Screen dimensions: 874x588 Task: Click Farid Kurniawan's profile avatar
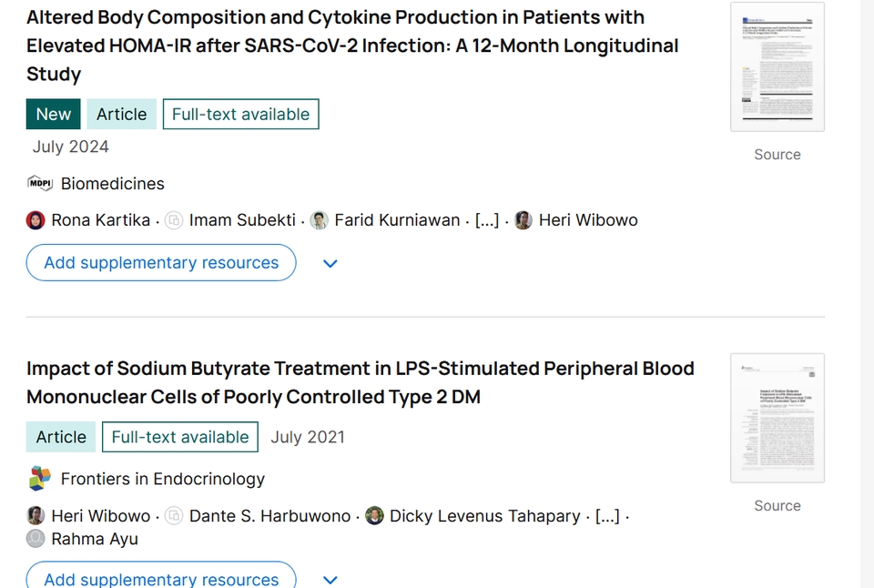(320, 220)
